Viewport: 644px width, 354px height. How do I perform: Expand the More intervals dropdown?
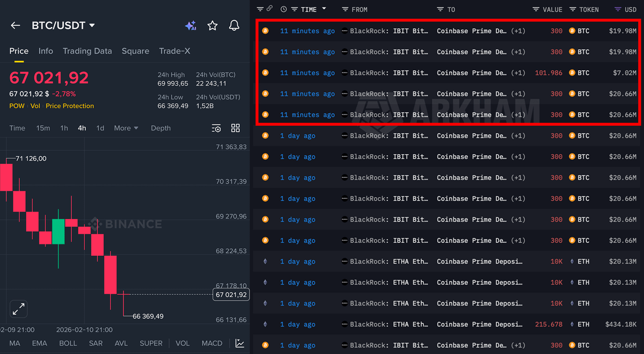(x=126, y=128)
